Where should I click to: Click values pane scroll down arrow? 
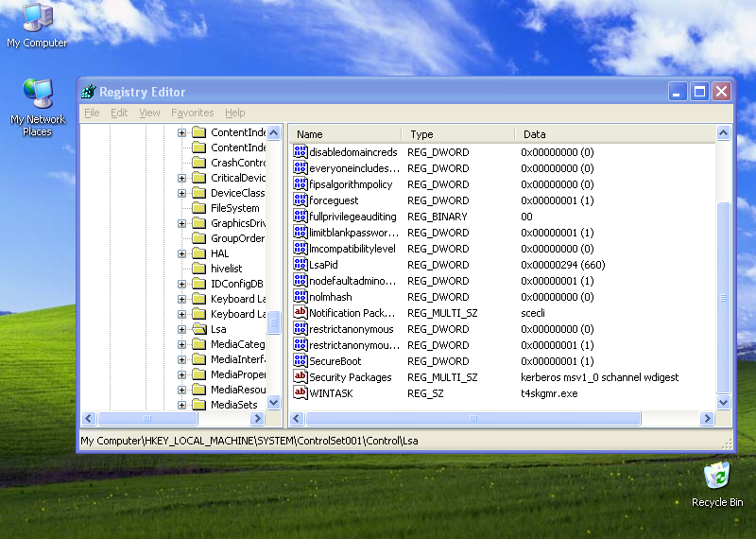(723, 402)
